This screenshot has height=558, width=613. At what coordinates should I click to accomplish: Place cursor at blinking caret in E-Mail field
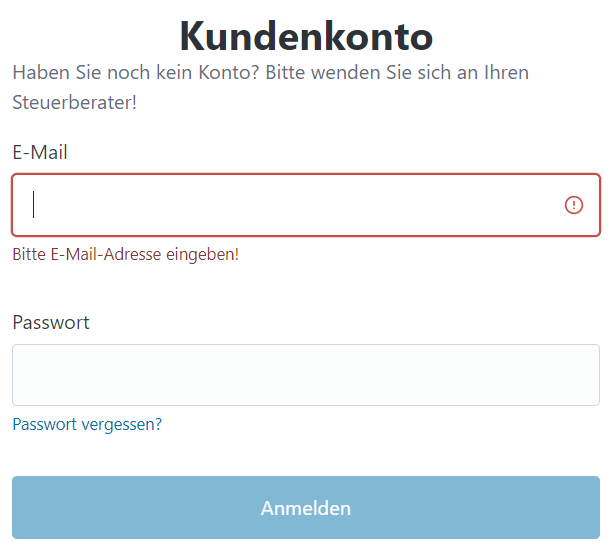click(x=34, y=204)
